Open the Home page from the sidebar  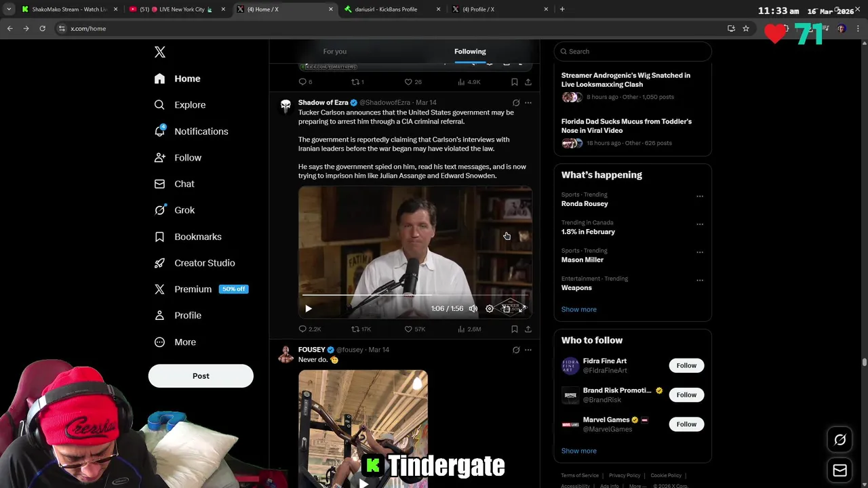(177, 79)
